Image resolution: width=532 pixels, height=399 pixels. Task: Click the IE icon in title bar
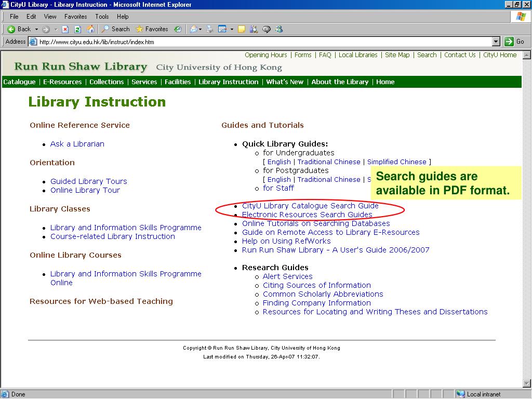[5, 4]
